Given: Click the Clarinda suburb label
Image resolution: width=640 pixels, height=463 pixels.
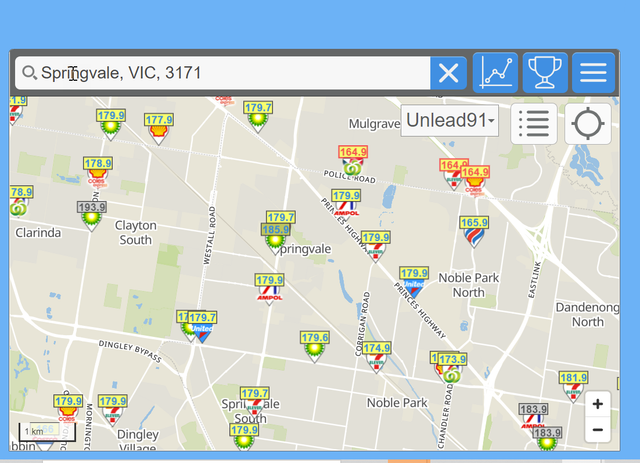Looking at the screenshot, I should [38, 233].
